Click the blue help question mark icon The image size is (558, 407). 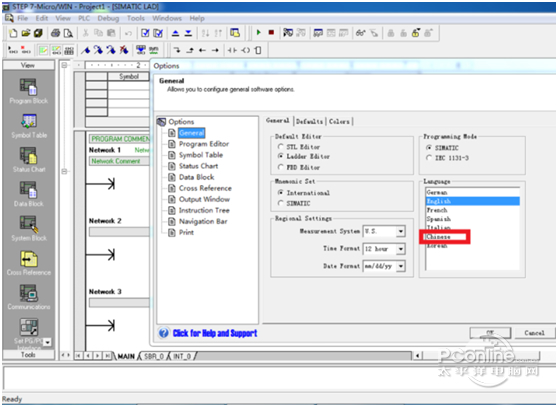tap(163, 333)
